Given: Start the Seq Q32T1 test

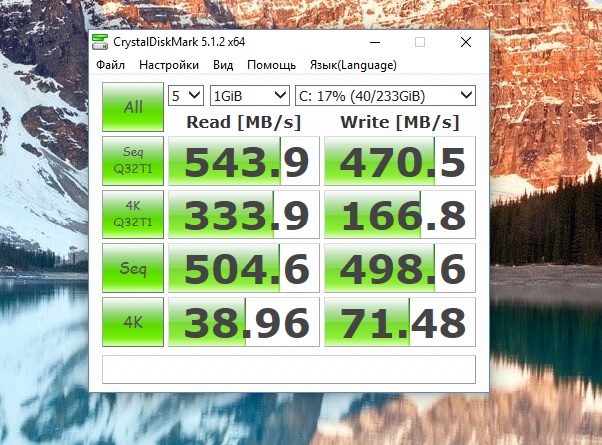Looking at the screenshot, I should pos(133,161).
